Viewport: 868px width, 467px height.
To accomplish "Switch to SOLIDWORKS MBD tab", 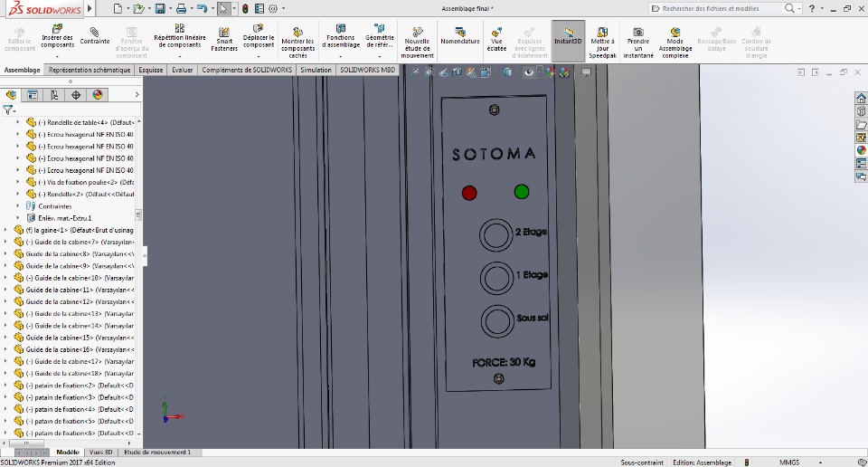I will (x=368, y=70).
